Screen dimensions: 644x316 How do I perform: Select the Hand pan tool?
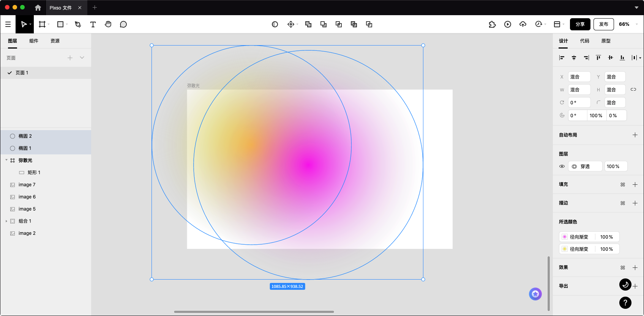click(x=108, y=24)
